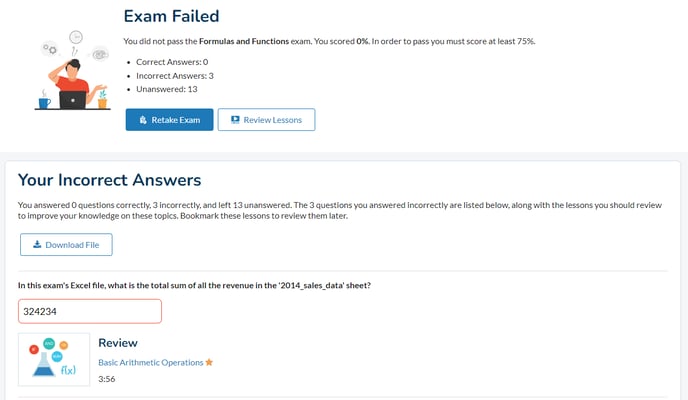Click the orange bookmark star icon
The height and width of the screenshot is (400, 688).
pos(209,362)
